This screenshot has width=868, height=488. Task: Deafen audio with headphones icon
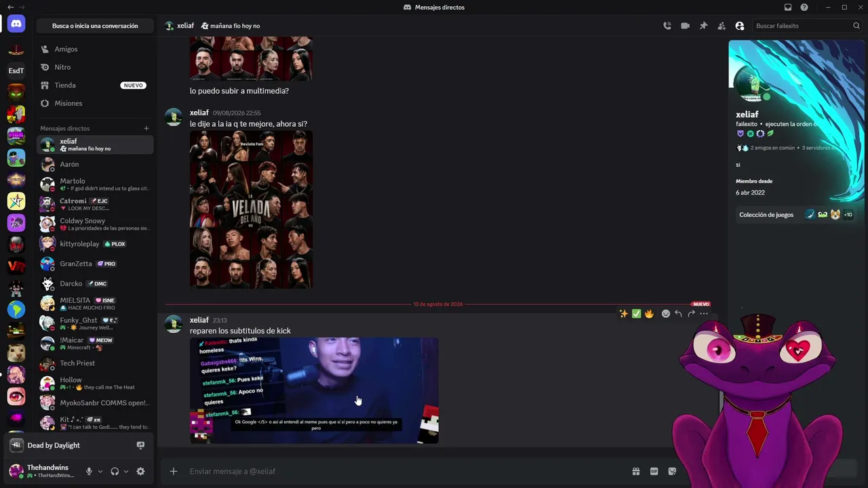(x=115, y=471)
